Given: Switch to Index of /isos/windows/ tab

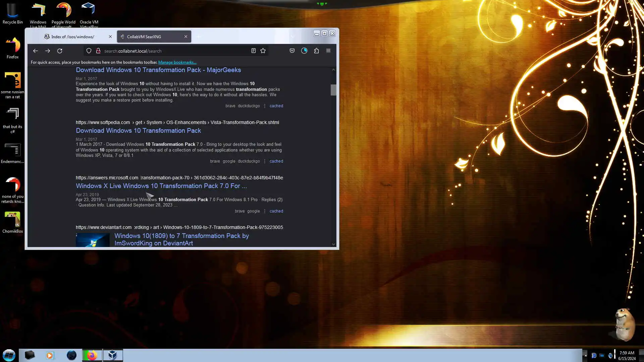Looking at the screenshot, I should tap(73, 37).
